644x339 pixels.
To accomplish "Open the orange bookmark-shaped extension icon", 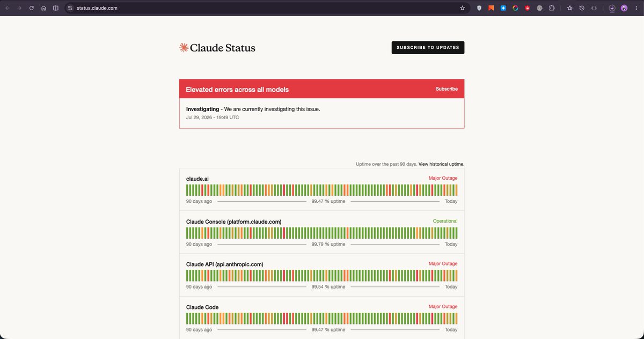I will (491, 8).
